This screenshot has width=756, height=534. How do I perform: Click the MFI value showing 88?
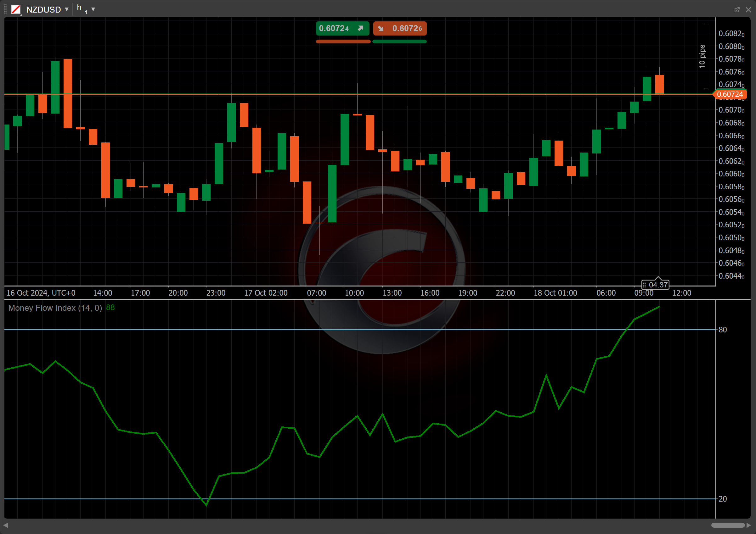(110, 308)
